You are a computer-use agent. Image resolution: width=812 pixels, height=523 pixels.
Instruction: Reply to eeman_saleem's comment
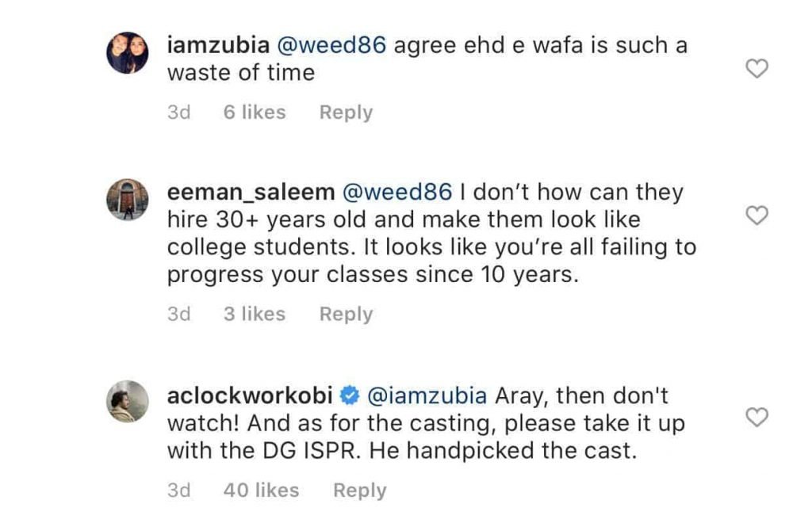click(x=346, y=315)
